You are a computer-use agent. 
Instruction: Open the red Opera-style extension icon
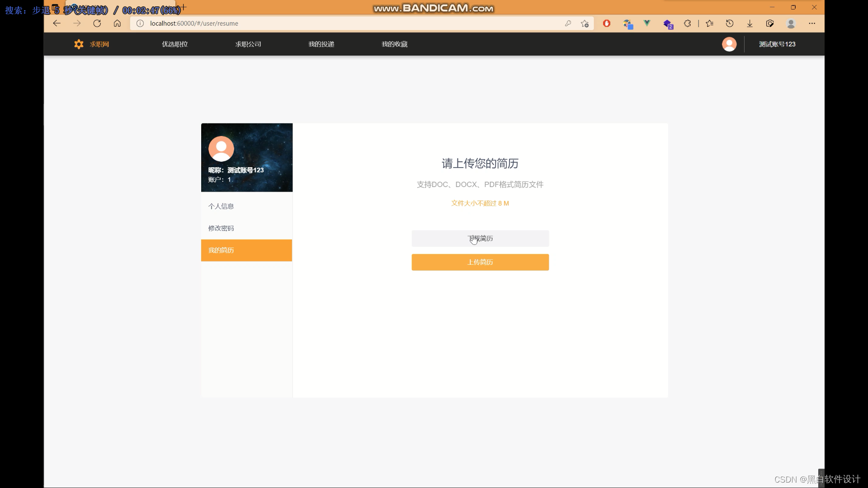[607, 23]
